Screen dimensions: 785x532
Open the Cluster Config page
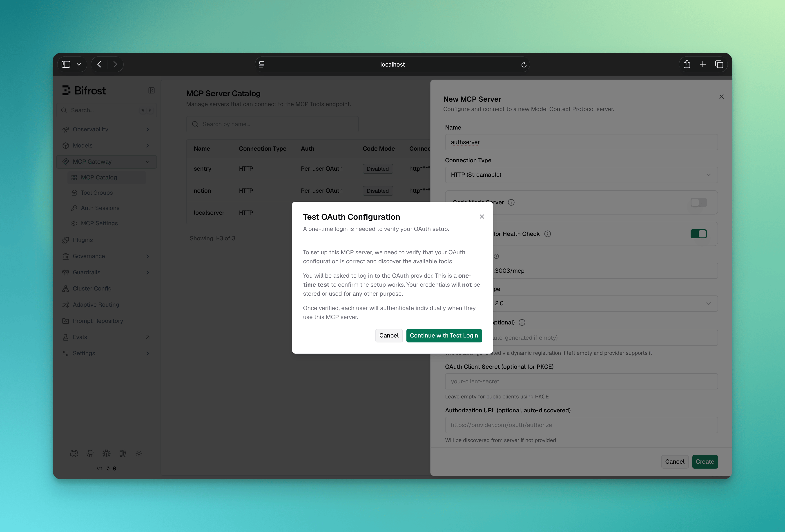107,288
